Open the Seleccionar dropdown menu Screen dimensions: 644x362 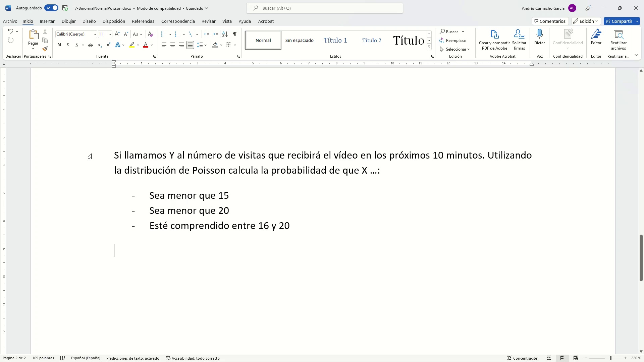pos(456,49)
